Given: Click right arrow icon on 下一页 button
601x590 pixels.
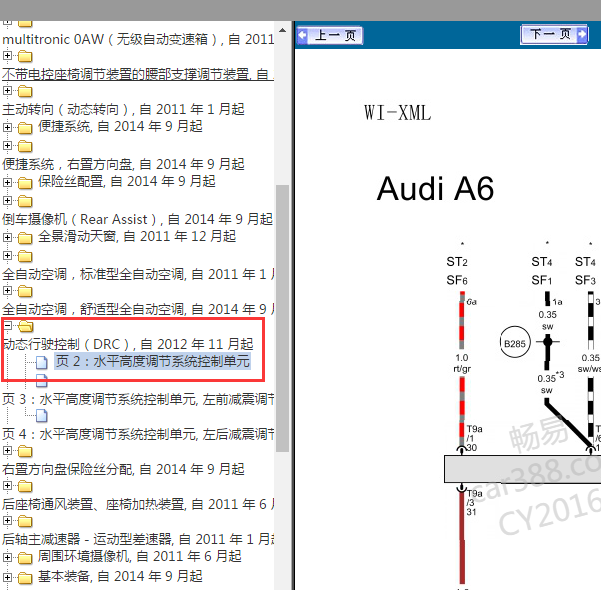Looking at the screenshot, I should [582, 35].
